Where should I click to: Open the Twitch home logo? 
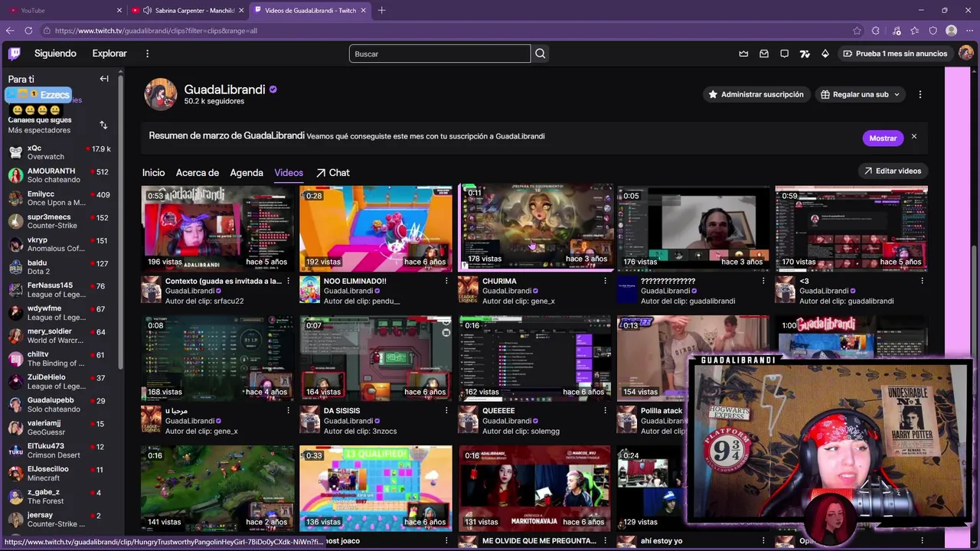click(x=15, y=54)
